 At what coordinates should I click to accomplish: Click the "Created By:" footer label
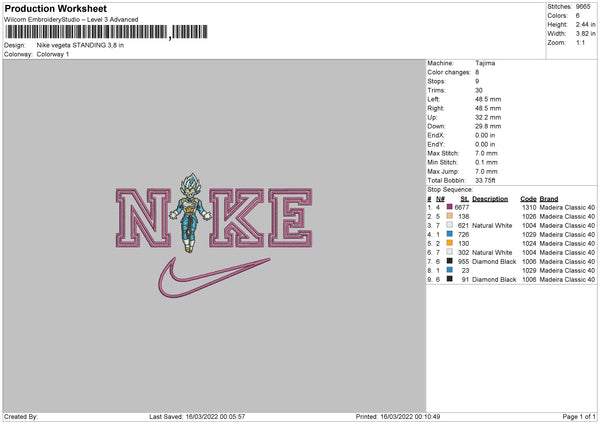[x=21, y=416]
